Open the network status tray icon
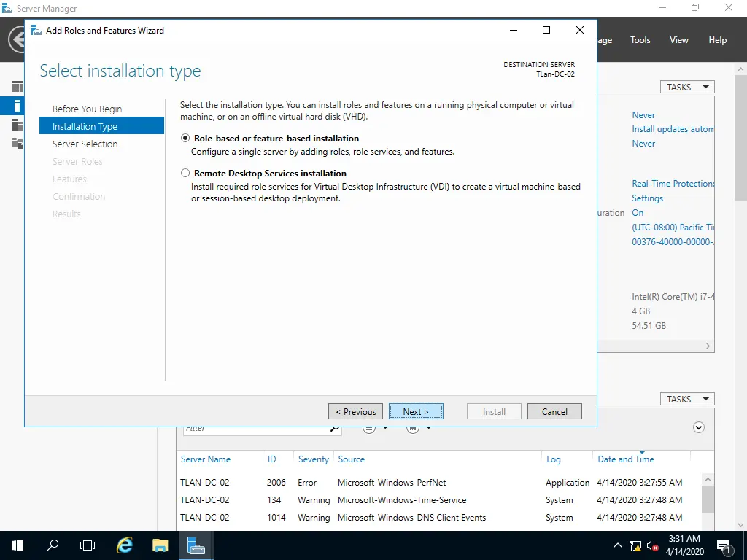747x560 pixels. point(635,546)
